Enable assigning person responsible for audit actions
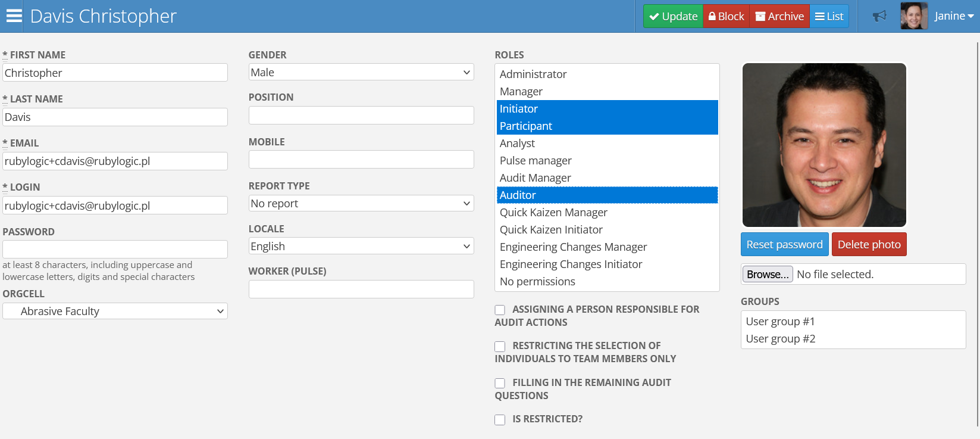 click(x=500, y=310)
